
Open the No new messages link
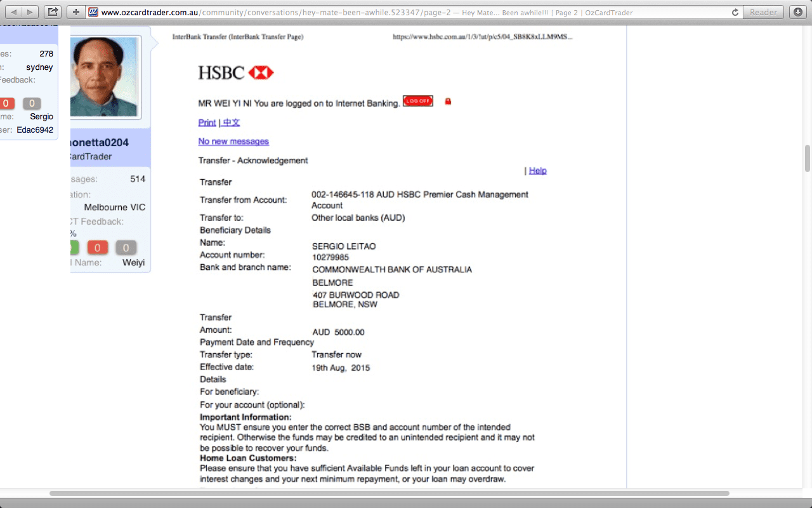tap(233, 142)
